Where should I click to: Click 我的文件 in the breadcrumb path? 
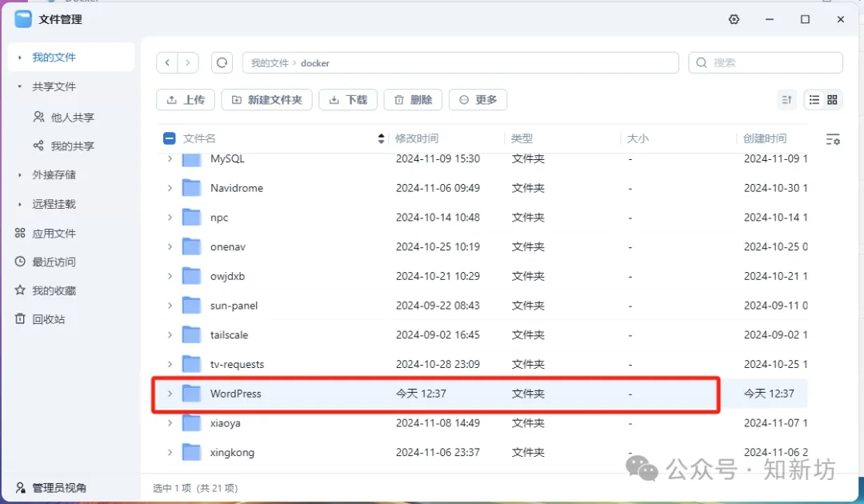coord(270,63)
